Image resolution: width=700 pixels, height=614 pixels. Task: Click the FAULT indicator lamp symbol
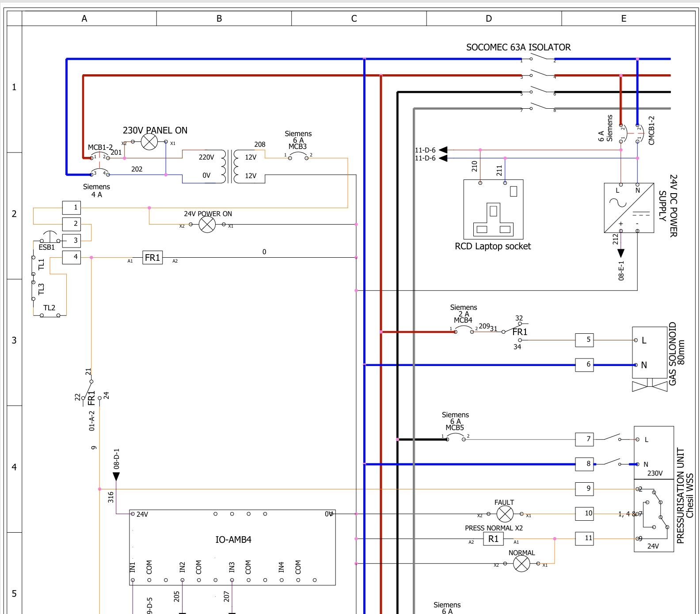505,514
